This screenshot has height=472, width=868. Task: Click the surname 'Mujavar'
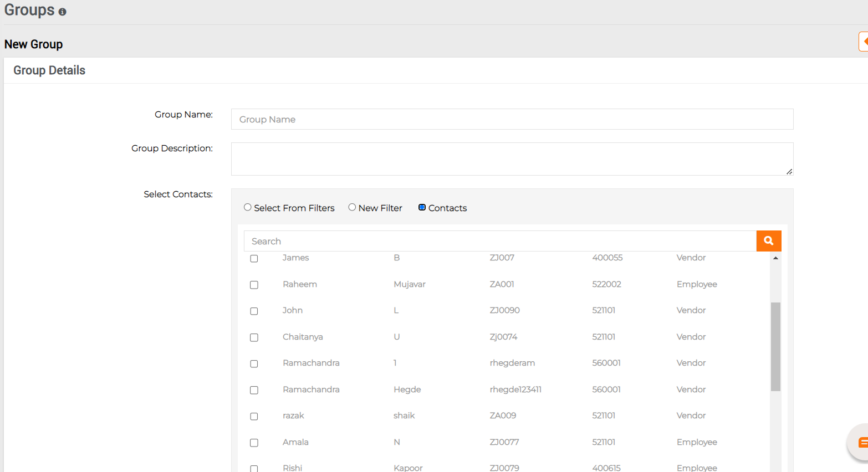coord(410,284)
